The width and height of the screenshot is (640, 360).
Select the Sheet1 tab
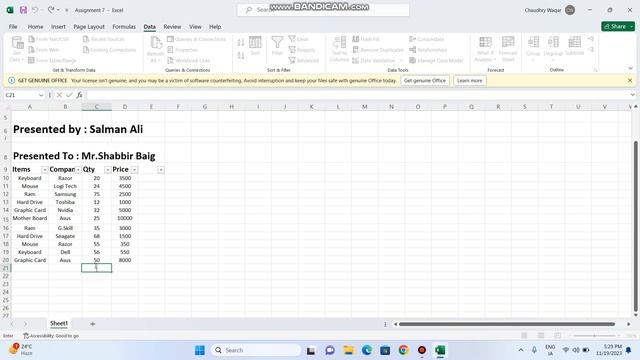[59, 323]
